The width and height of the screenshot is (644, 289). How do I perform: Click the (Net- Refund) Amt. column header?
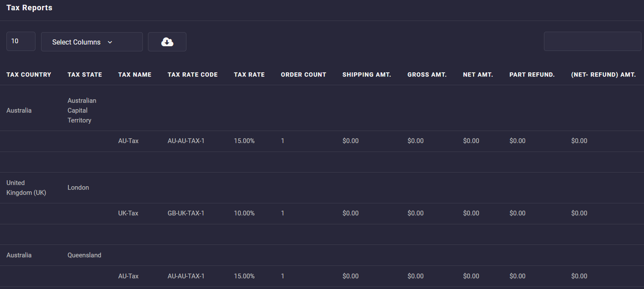(603, 74)
